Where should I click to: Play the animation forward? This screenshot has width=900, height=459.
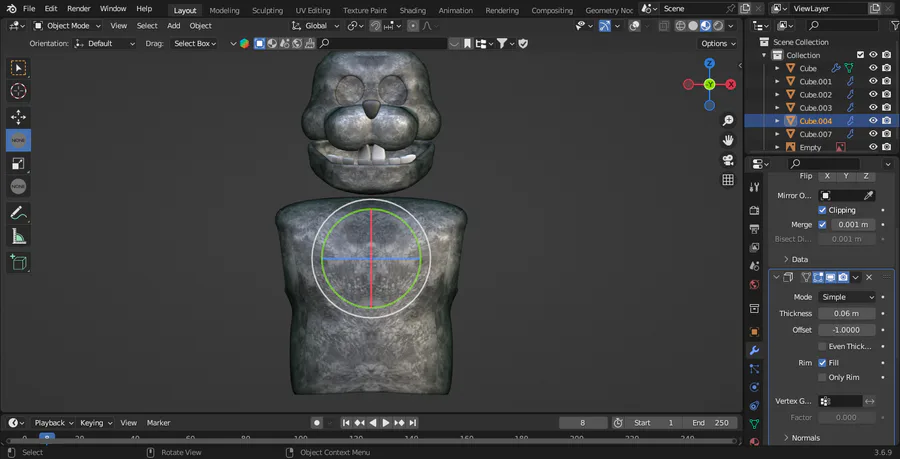pos(386,423)
